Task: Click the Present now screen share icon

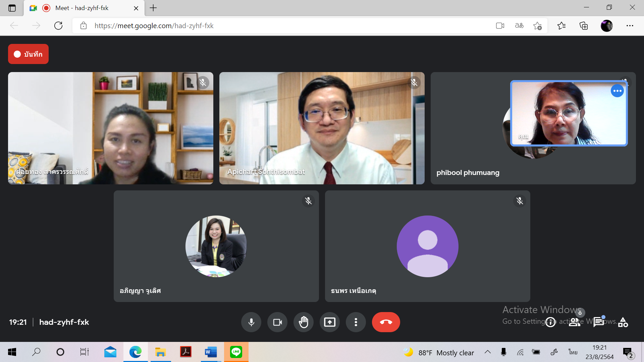Action: point(330,322)
